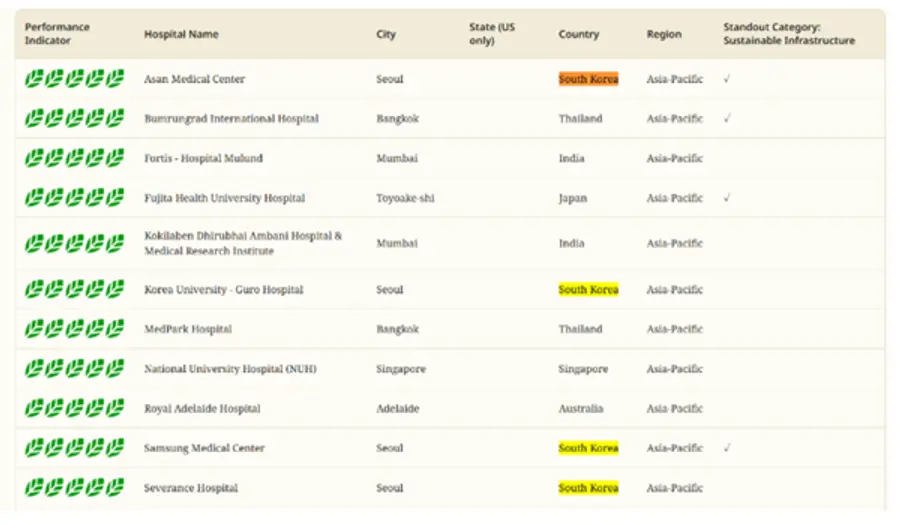Click the Mumbai city cell for Fortis - Hospital Mulund

(x=397, y=158)
